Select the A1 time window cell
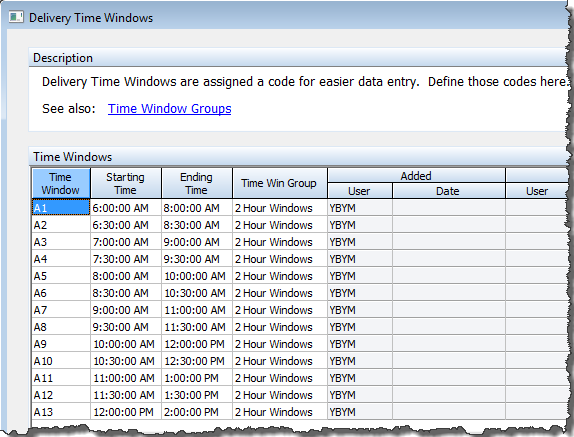Screen dimensions: 574x437 pyautogui.click(x=61, y=208)
